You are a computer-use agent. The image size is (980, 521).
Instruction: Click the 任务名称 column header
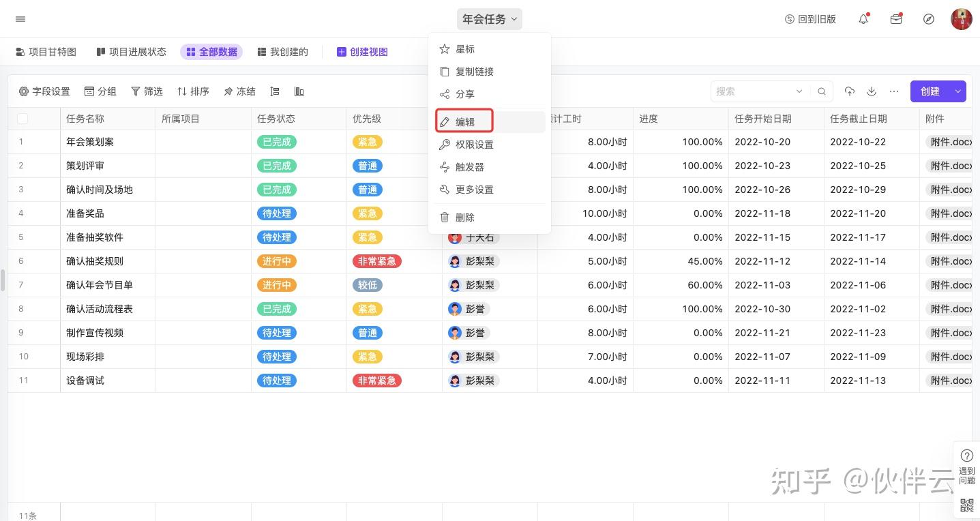(108, 119)
